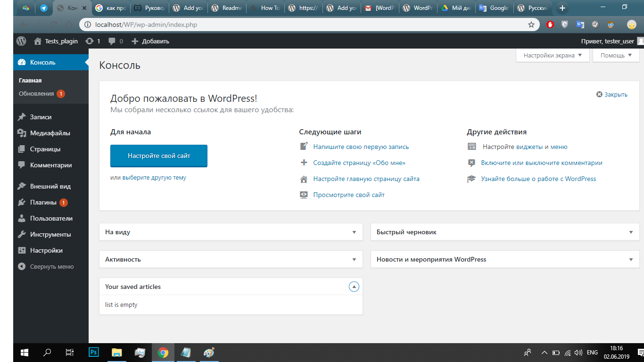The height and width of the screenshot is (362, 644).
Task: Follow the выберите другую тему link
Action: 154,178
